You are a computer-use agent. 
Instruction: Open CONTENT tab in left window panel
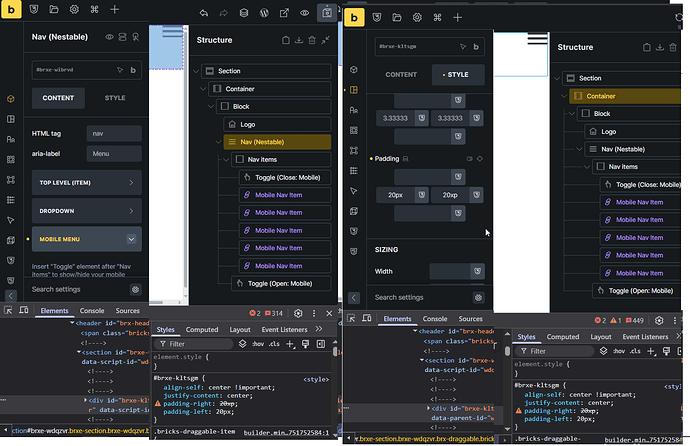[x=58, y=98]
